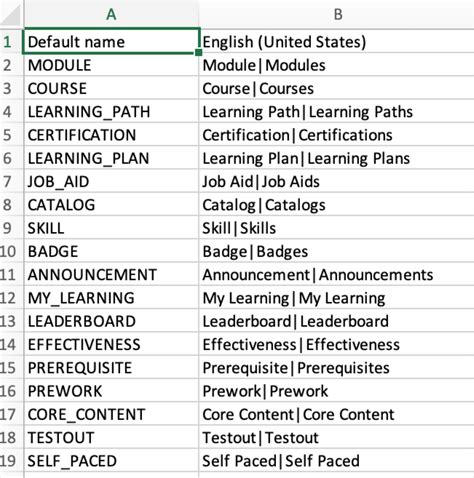Click the TESTOUT cell

(x=111, y=437)
